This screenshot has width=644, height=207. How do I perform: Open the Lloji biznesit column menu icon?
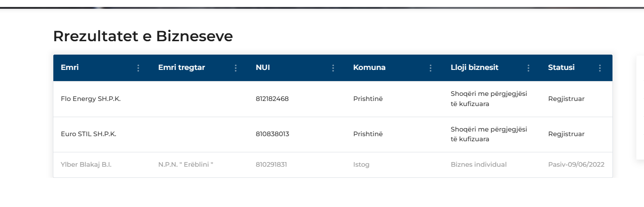click(528, 68)
